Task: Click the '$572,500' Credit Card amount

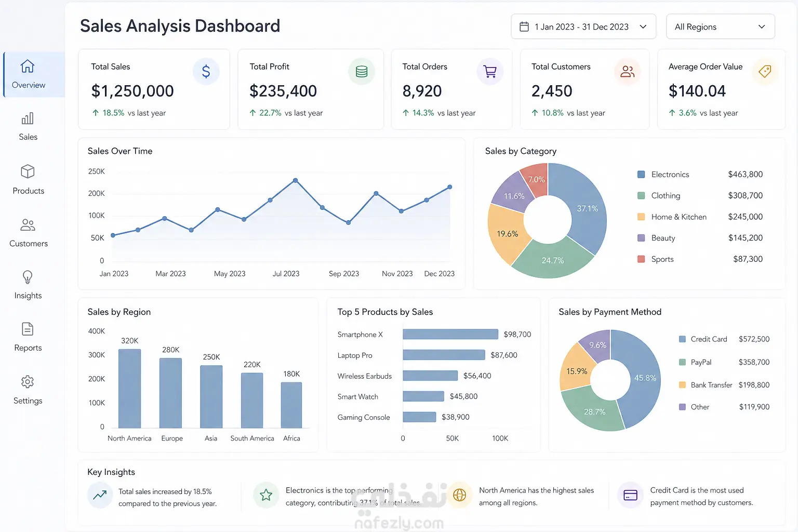Action: point(754,339)
